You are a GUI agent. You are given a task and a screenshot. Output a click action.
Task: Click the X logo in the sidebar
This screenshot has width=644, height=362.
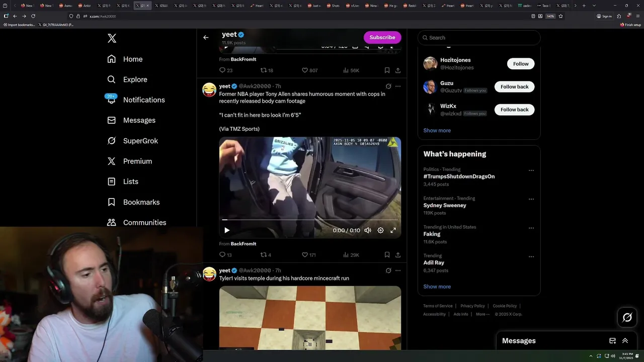click(x=112, y=38)
